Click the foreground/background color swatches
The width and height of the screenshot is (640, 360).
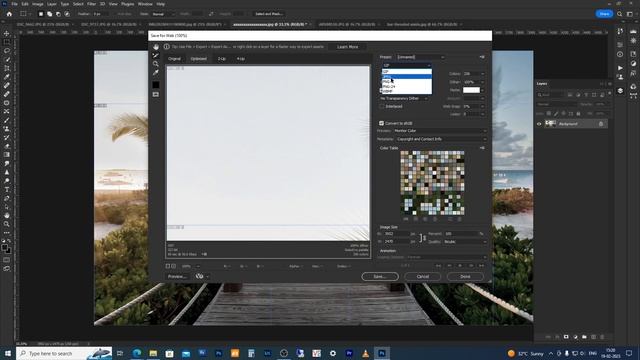pyautogui.click(x=6, y=248)
